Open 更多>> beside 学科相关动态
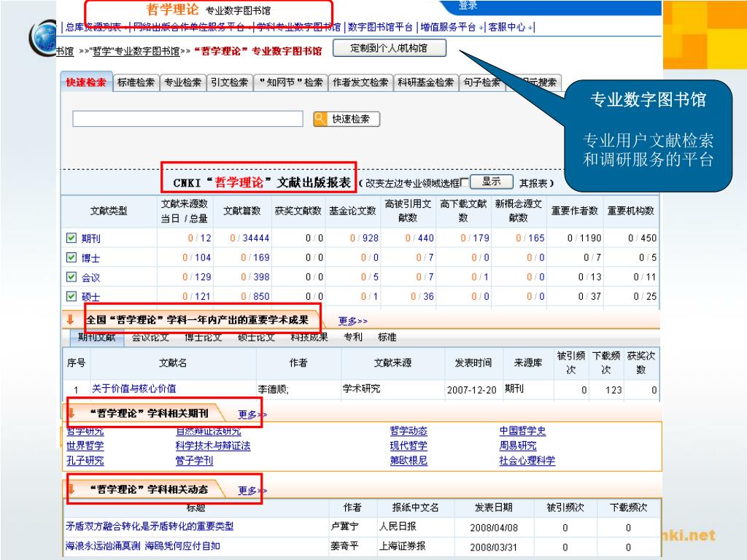 (252, 491)
